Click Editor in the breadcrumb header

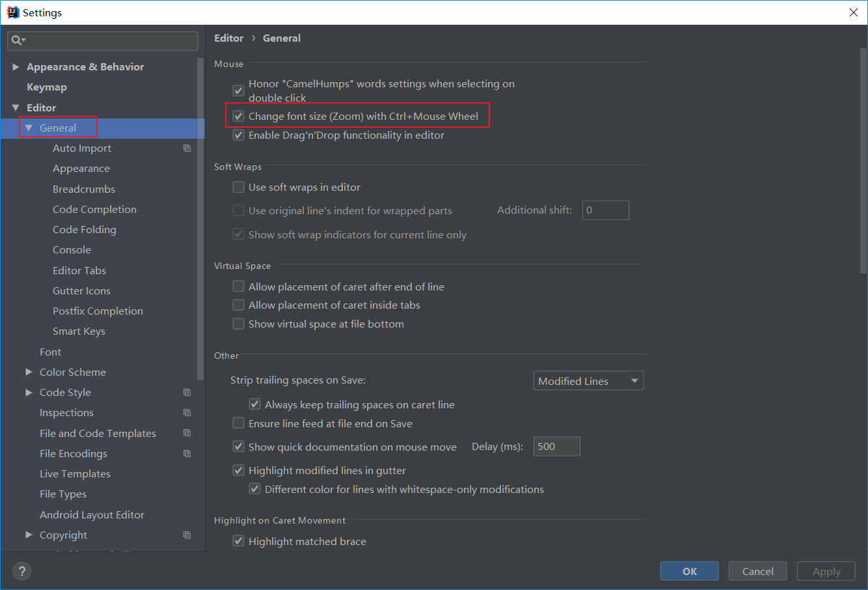point(229,38)
